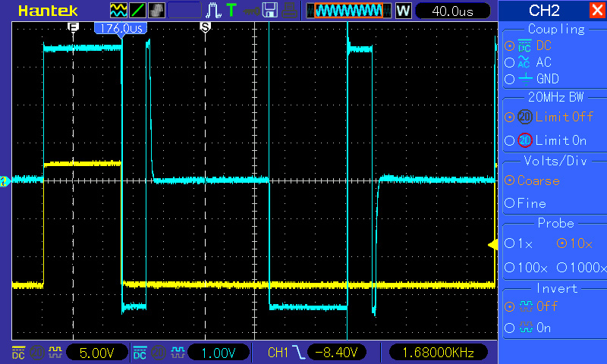Select DC coupling
Screen dimensions: 607x364
[x=528, y=45]
